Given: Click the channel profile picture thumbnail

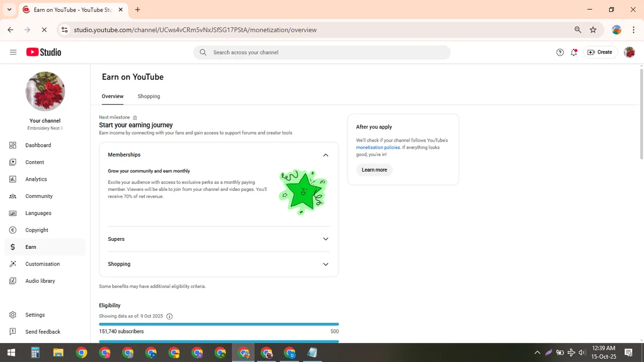Looking at the screenshot, I should 45,92.
